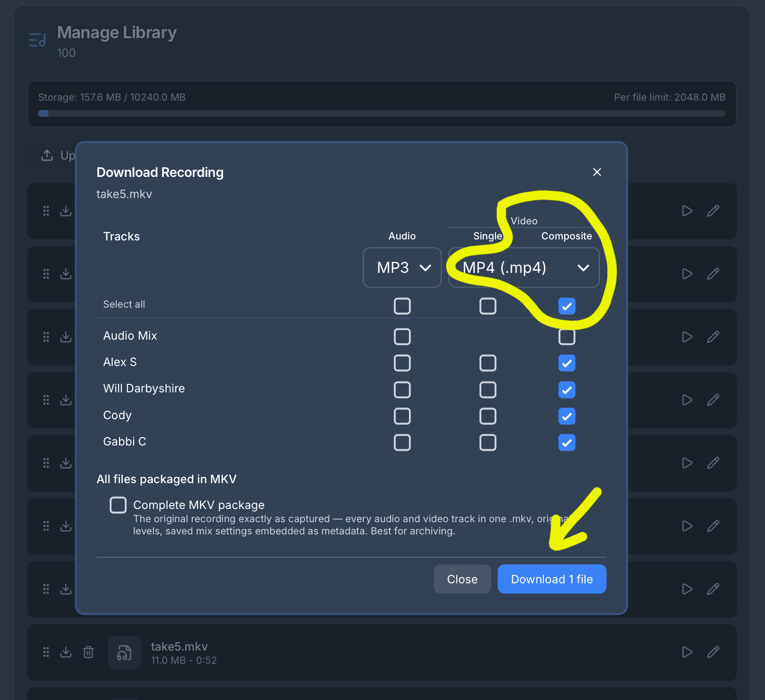This screenshot has height=700, width=765.
Task: Click the "Video" group header
Action: pyautogui.click(x=524, y=221)
